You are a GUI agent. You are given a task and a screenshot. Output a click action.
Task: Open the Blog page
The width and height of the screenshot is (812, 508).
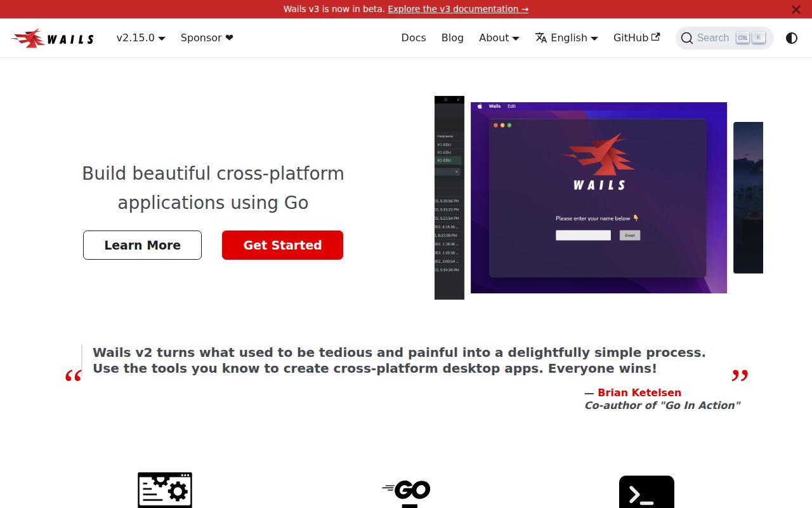coord(452,38)
